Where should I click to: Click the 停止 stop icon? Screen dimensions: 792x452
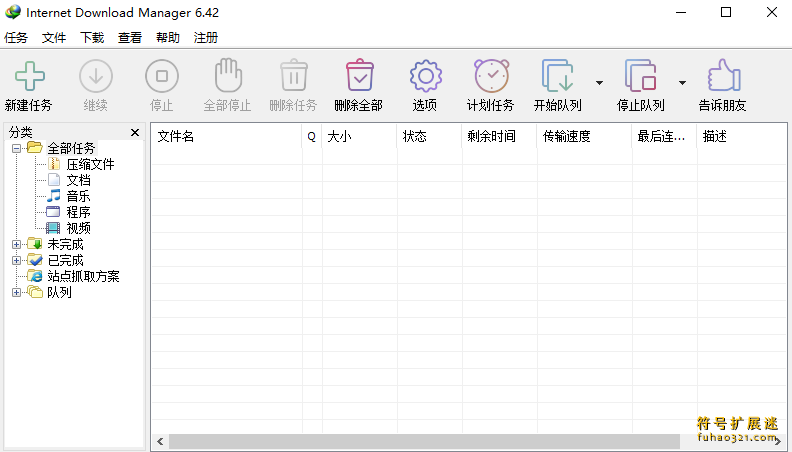162,76
